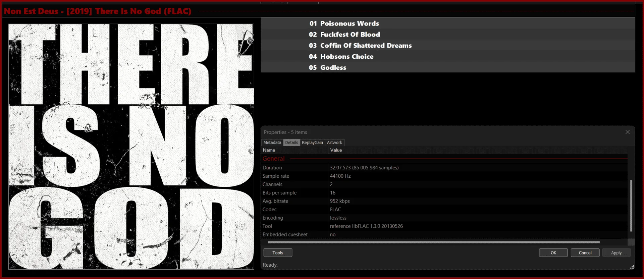Open the ReplayGain tab
Screen dimensions: 644x279
(x=312, y=143)
